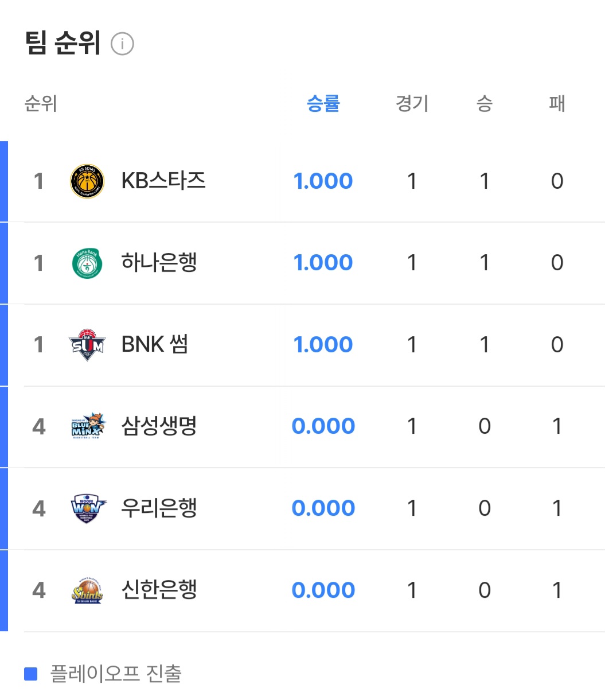This screenshot has width=605, height=700.
Task: Click the blue 플레이오프 진출 legend square
Action: pos(31,674)
